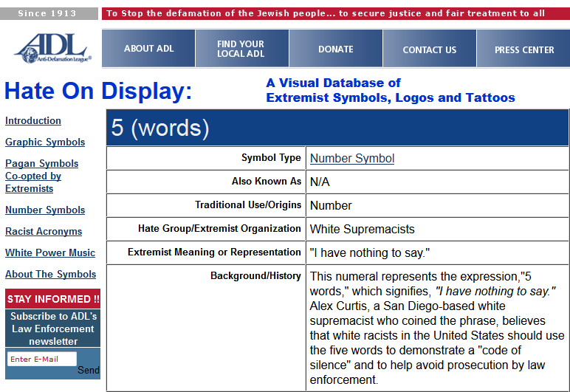The image size is (570, 392).
Task: Visit the Press Center
Action: [523, 49]
